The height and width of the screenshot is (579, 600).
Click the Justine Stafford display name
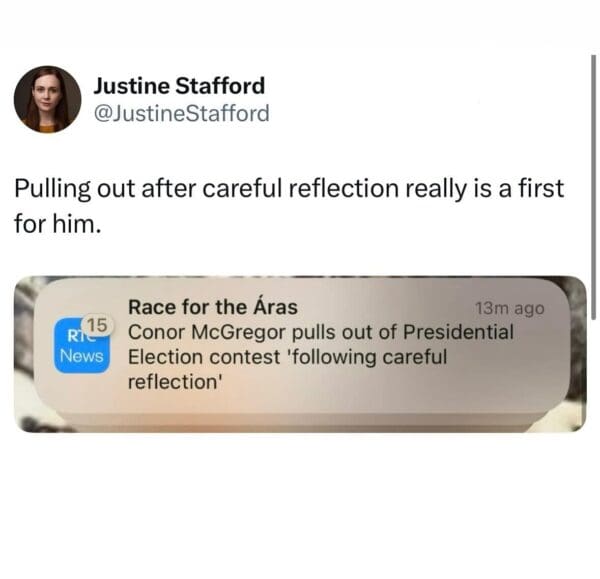pyautogui.click(x=179, y=85)
